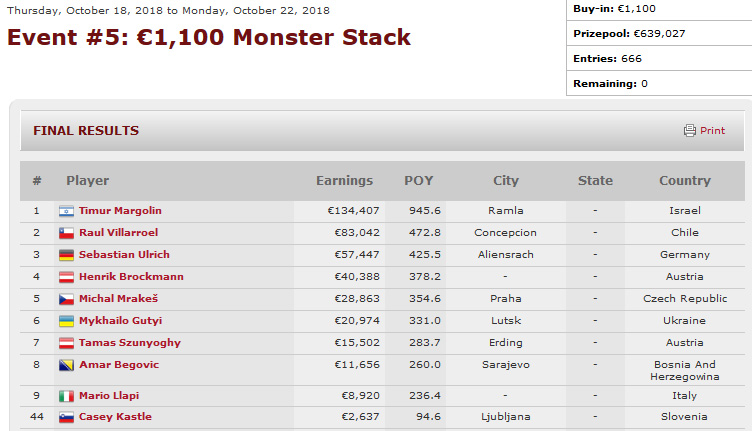The image size is (752, 431).
Task: Click the Print link
Action: coord(712,130)
